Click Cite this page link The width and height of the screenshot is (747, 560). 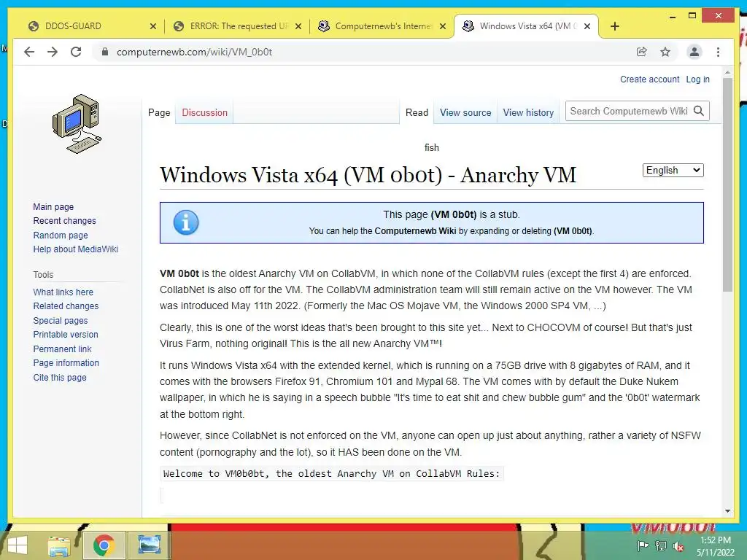point(60,378)
